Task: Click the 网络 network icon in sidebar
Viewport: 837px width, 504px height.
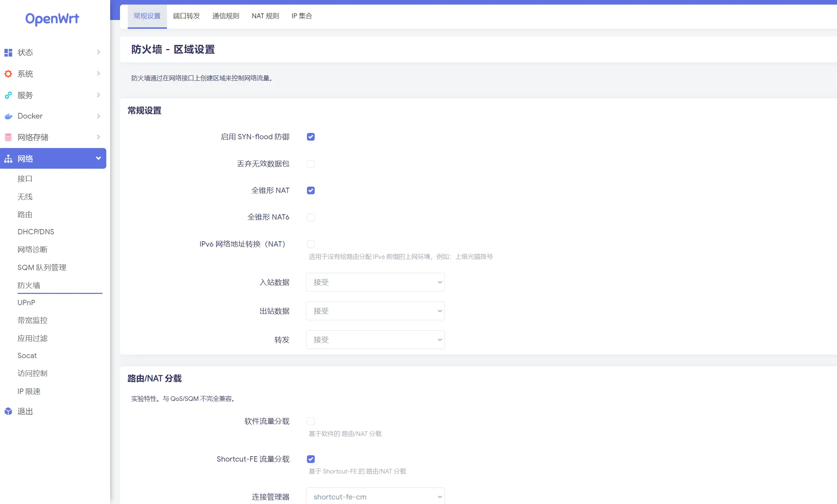Action: tap(8, 159)
